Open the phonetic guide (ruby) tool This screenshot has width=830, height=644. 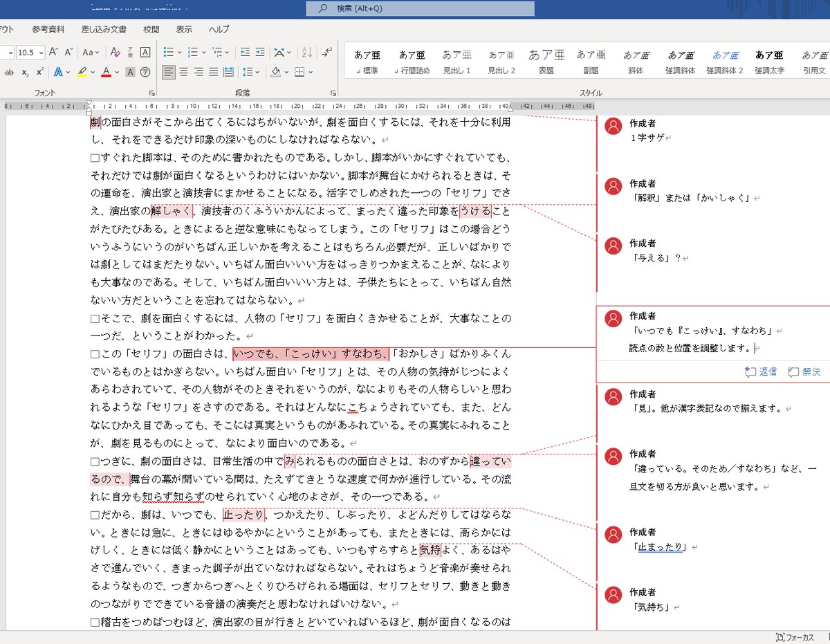pyautogui.click(x=130, y=52)
